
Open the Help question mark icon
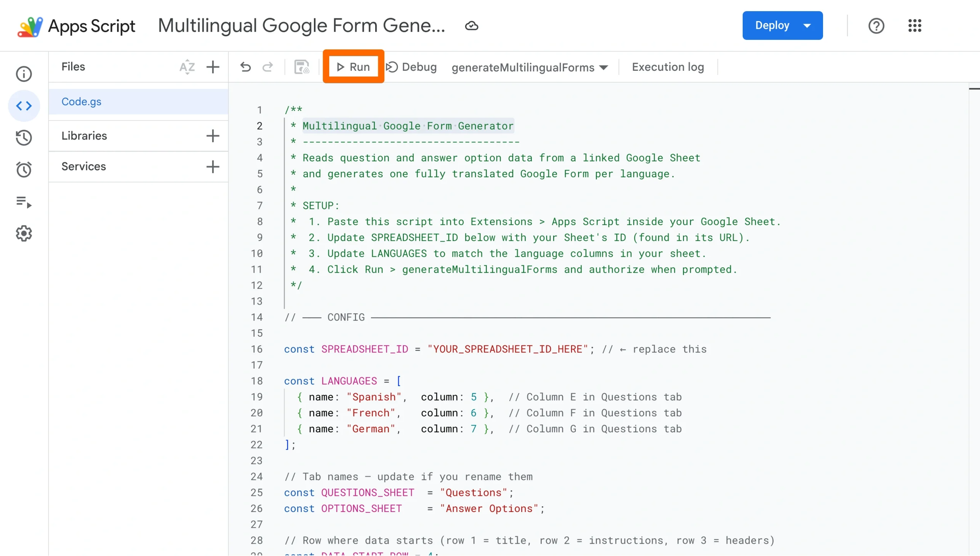pos(876,26)
